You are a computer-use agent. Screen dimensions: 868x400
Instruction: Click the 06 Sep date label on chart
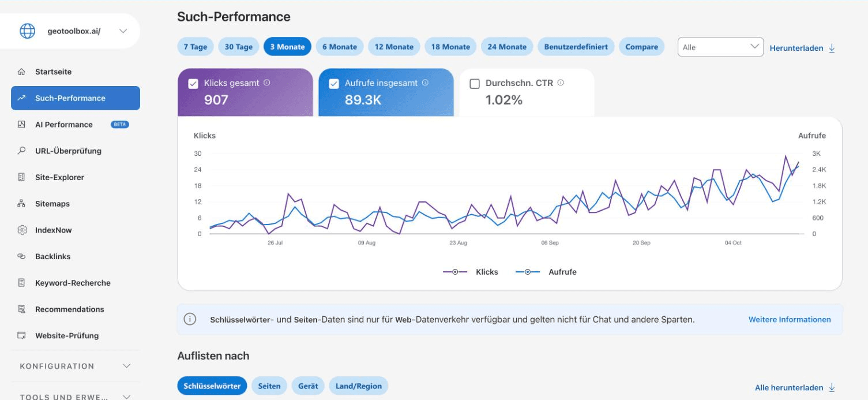point(550,243)
